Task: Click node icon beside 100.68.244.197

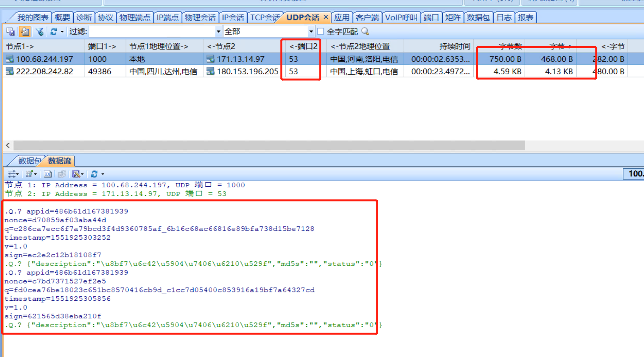Action: pyautogui.click(x=10, y=59)
